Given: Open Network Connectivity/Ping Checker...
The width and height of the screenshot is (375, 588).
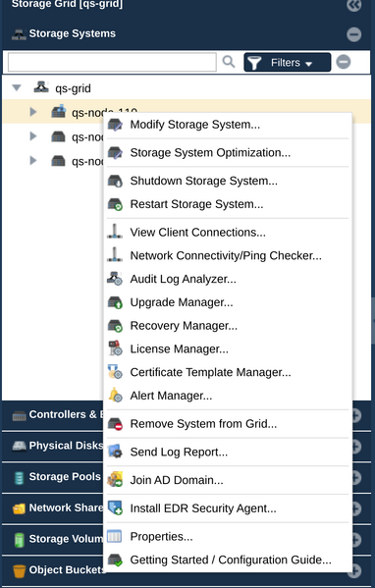Looking at the screenshot, I should pyautogui.click(x=226, y=256).
